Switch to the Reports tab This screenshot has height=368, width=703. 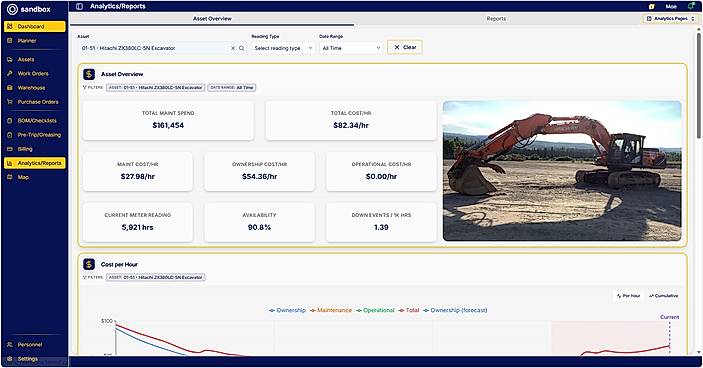496,19
